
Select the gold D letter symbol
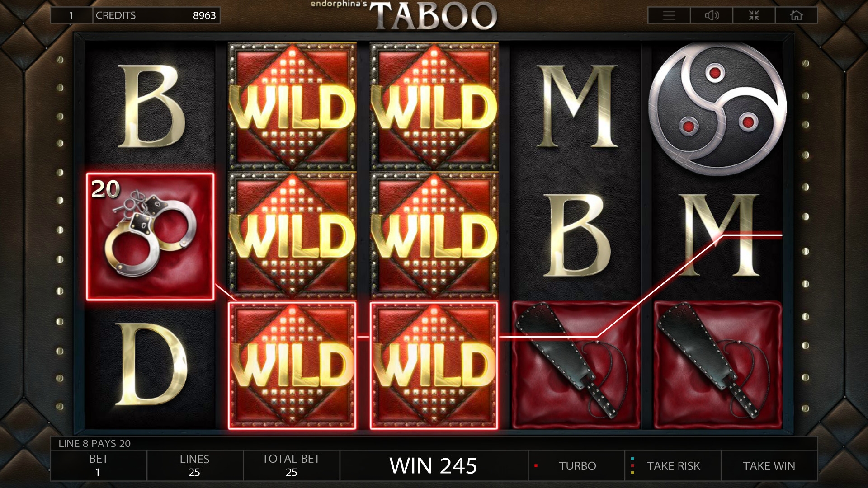(x=151, y=364)
